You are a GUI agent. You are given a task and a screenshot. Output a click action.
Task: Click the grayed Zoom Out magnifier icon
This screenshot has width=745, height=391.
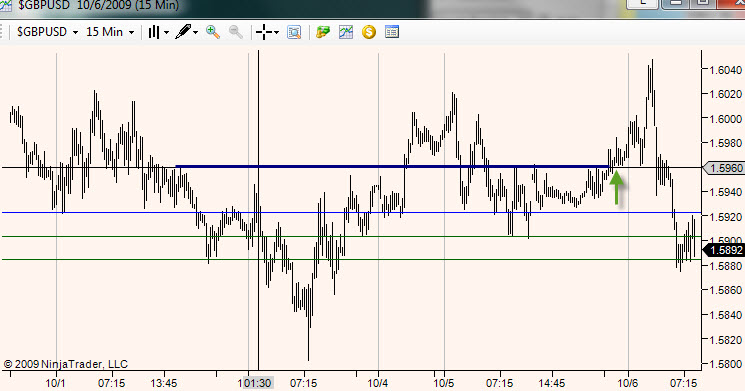point(236,32)
